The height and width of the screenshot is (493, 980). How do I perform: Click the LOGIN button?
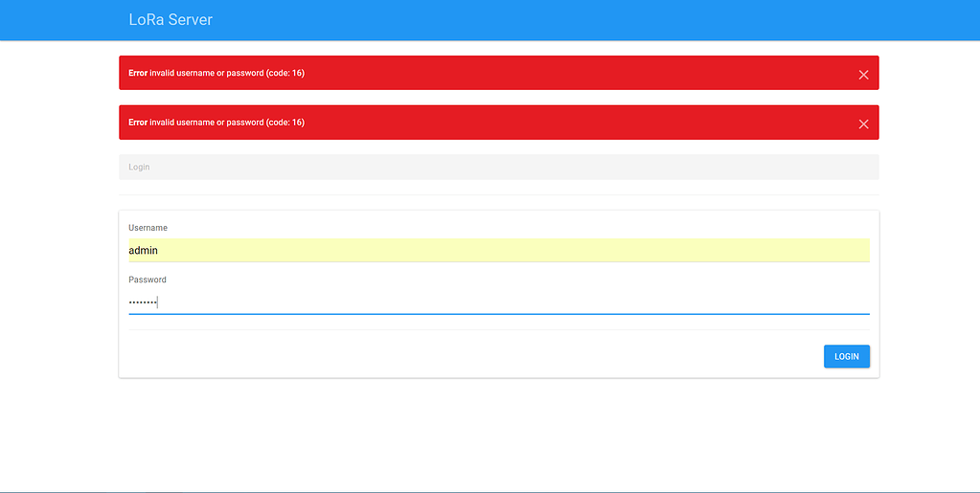(846, 356)
